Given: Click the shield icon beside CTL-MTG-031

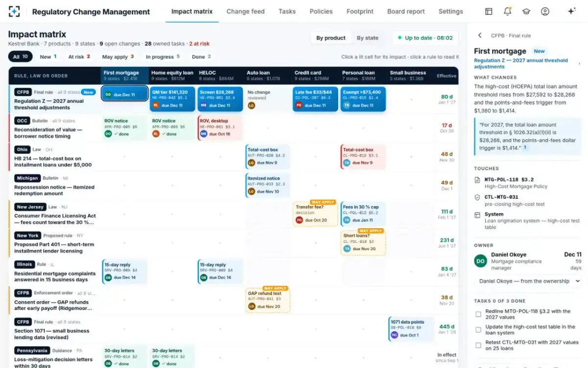Looking at the screenshot, I should 477,197.
